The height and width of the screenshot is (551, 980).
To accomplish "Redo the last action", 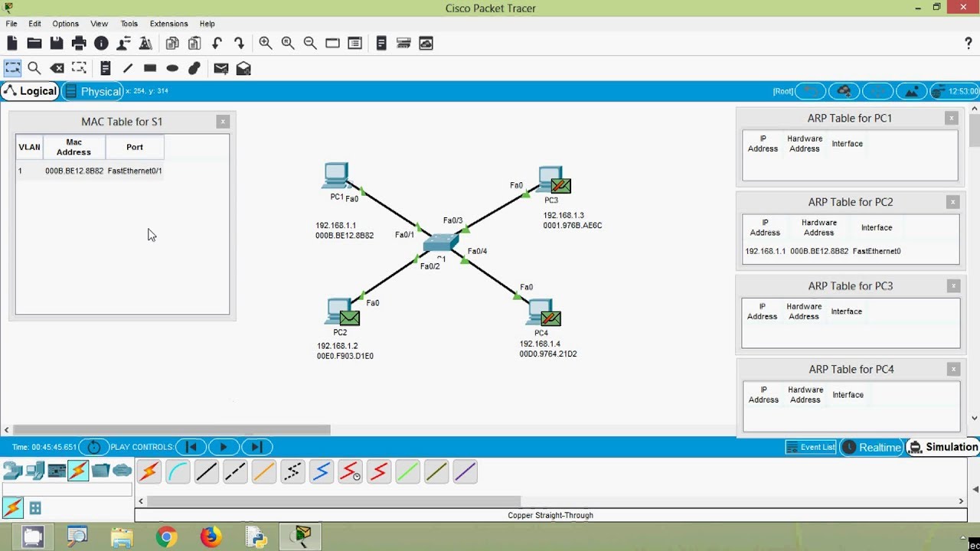I will coord(239,44).
